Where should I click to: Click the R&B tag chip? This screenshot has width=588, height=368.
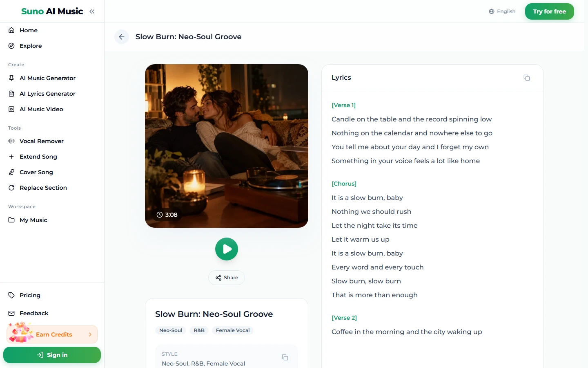[x=199, y=330]
